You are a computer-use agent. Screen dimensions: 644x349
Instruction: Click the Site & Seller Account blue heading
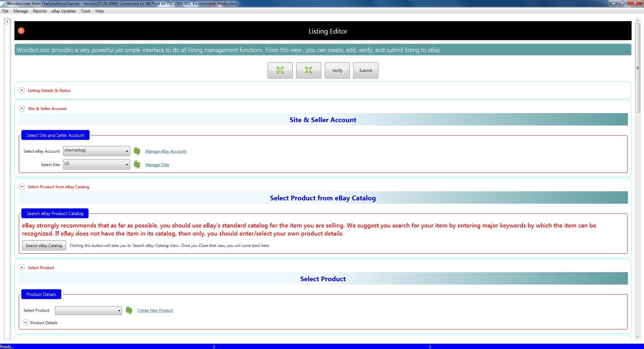tap(323, 120)
